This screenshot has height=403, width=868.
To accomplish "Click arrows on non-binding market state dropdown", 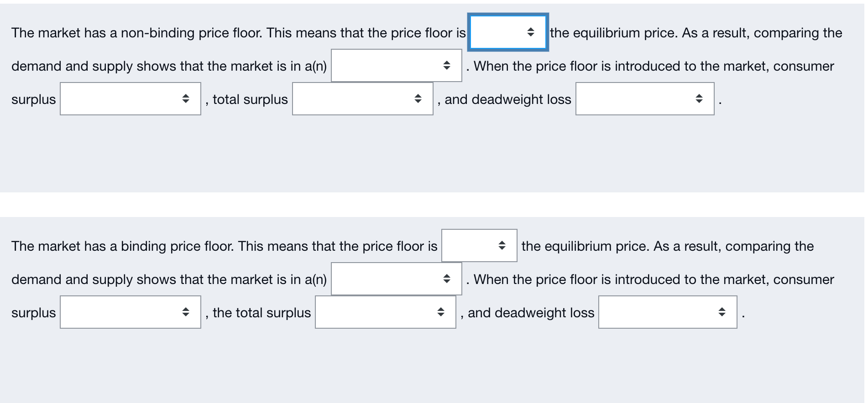I will 447,66.
